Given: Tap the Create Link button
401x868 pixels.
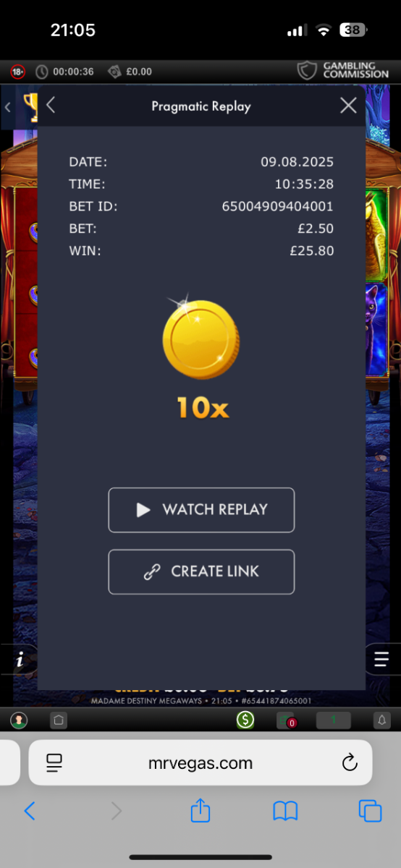Looking at the screenshot, I should pyautogui.click(x=201, y=571).
